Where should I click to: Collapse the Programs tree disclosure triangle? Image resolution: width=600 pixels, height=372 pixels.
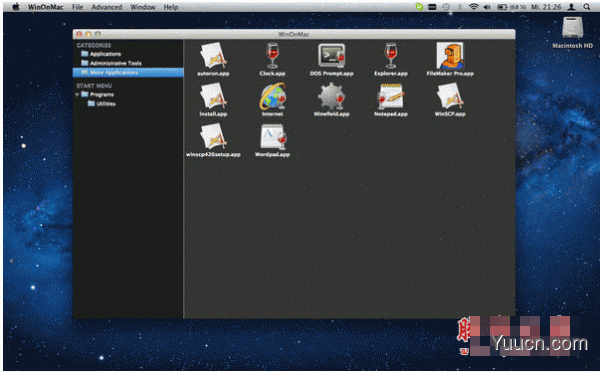click(77, 95)
